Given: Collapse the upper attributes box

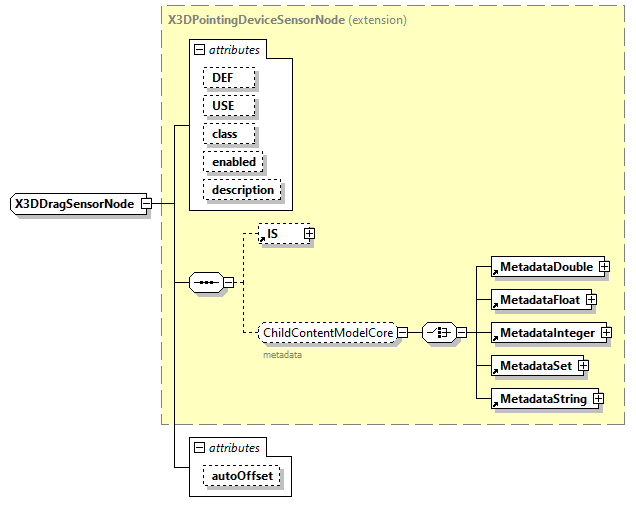Looking at the screenshot, I should click(x=200, y=49).
